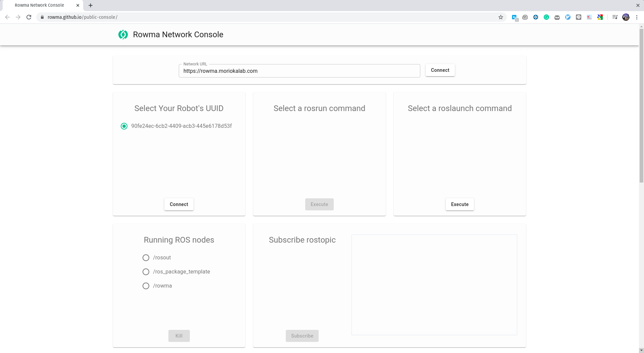Image resolution: width=644 pixels, height=353 pixels.
Task: Go back to previous page
Action: click(7, 17)
